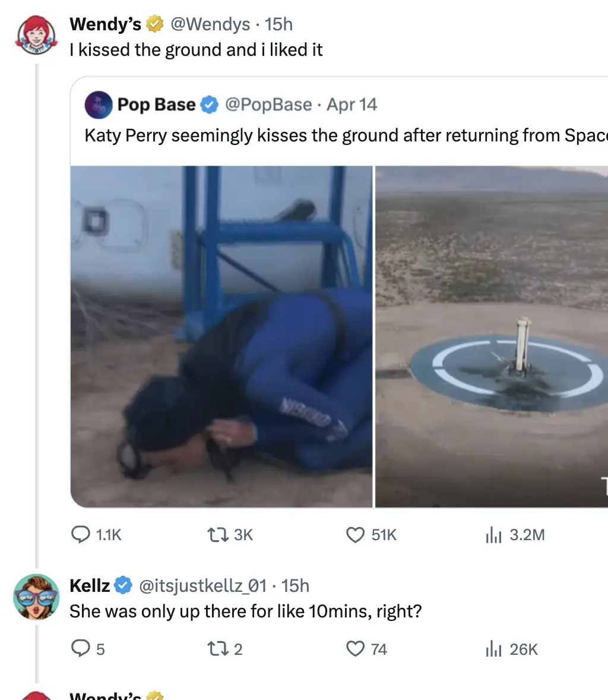This screenshot has width=608, height=700.
Task: Open the @itsjustkellz_01 handle link
Action: pos(202,586)
